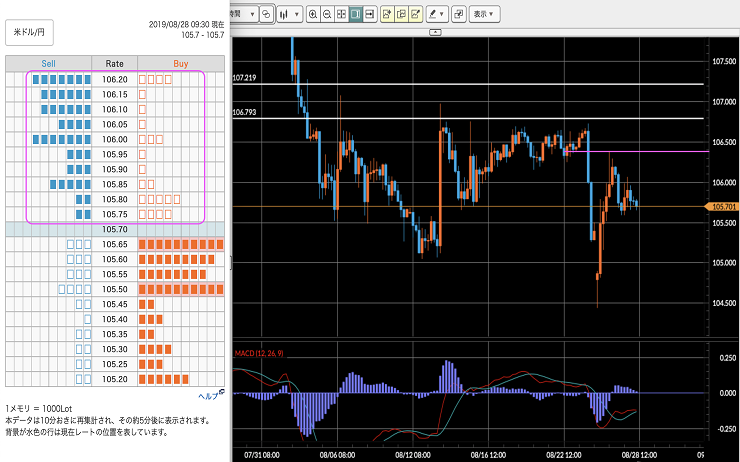Click the 08/22 12:00 time axis label
740x462 pixels.
click(564, 455)
